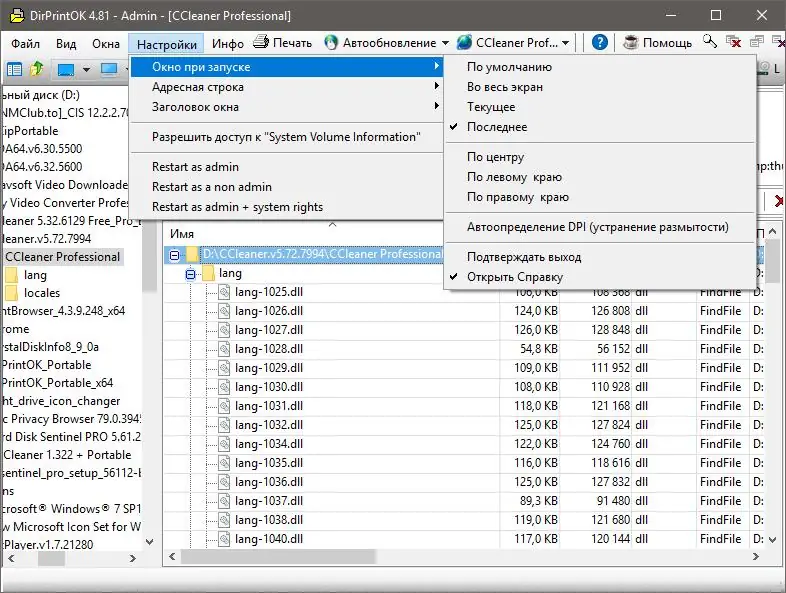Image resolution: width=786 pixels, height=593 pixels.
Task: Collapse the CCleaner Professional root node
Action: 174,256
